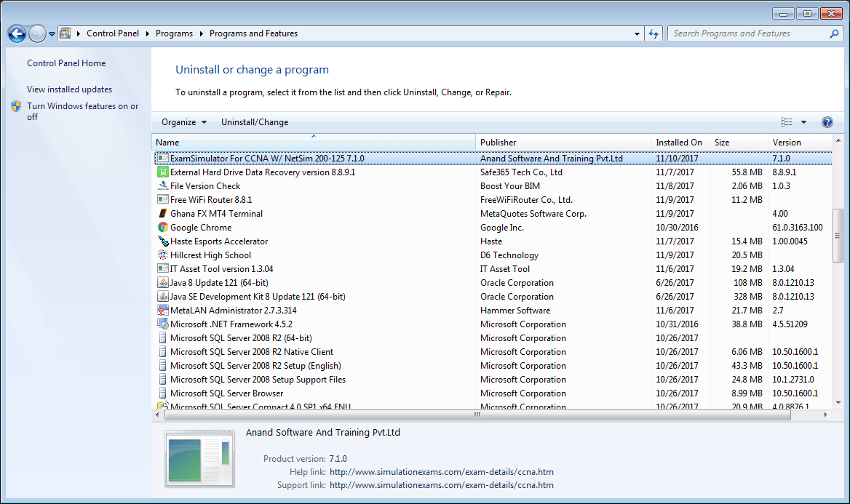Viewport: 850px width, 504px height.
Task: Click the MetaLAN Administrator icon
Action: click(162, 310)
